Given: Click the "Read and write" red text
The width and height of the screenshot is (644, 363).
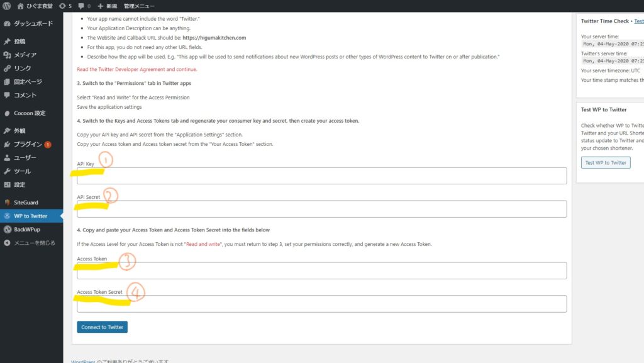Looking at the screenshot, I should (x=203, y=244).
